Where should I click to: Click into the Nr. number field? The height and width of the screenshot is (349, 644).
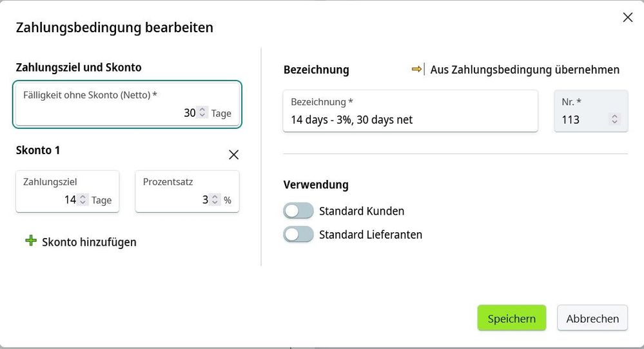coord(580,119)
